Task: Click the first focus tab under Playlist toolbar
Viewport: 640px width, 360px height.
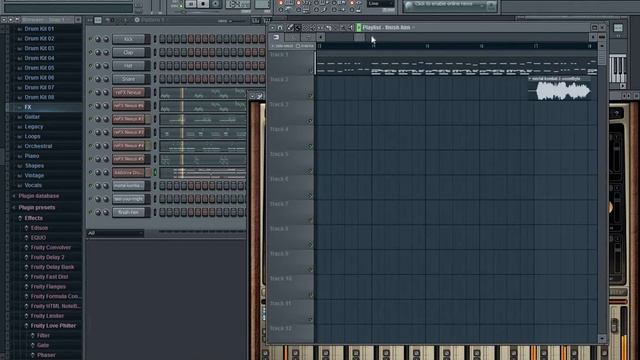Action: click(x=276, y=37)
